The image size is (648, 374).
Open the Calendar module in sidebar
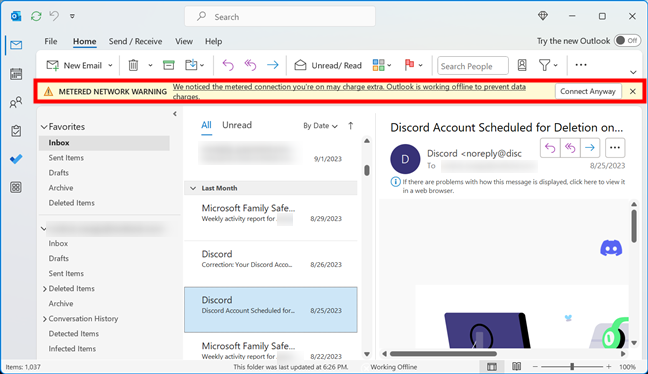pos(16,74)
